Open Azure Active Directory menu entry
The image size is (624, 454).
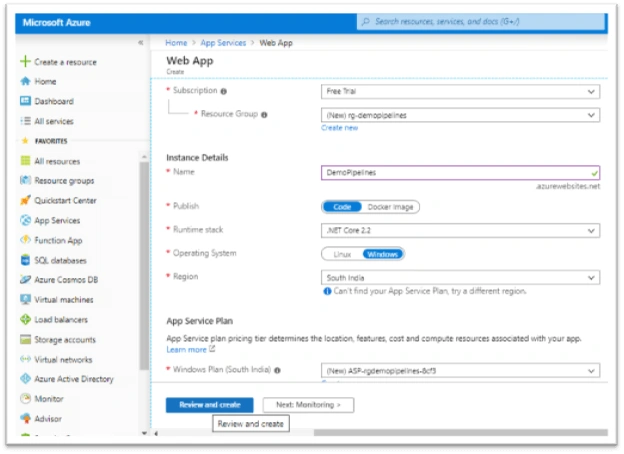pyautogui.click(x=74, y=379)
